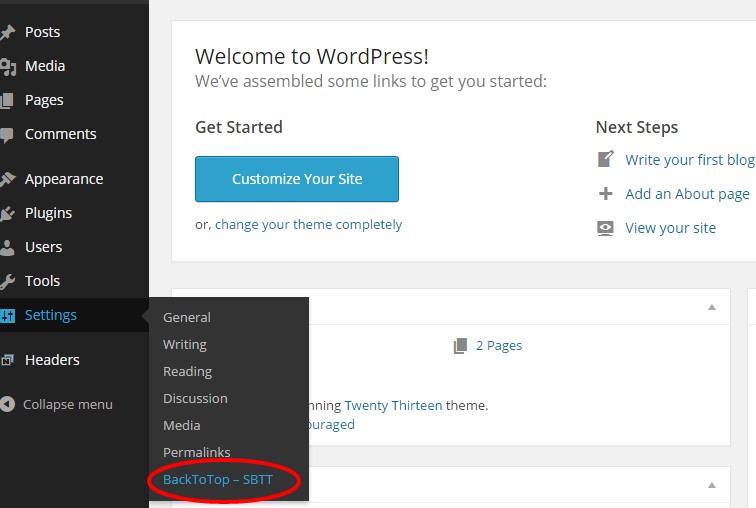Click the Comments speech bubble icon
Viewport: 756px width, 508px height.
point(7,134)
